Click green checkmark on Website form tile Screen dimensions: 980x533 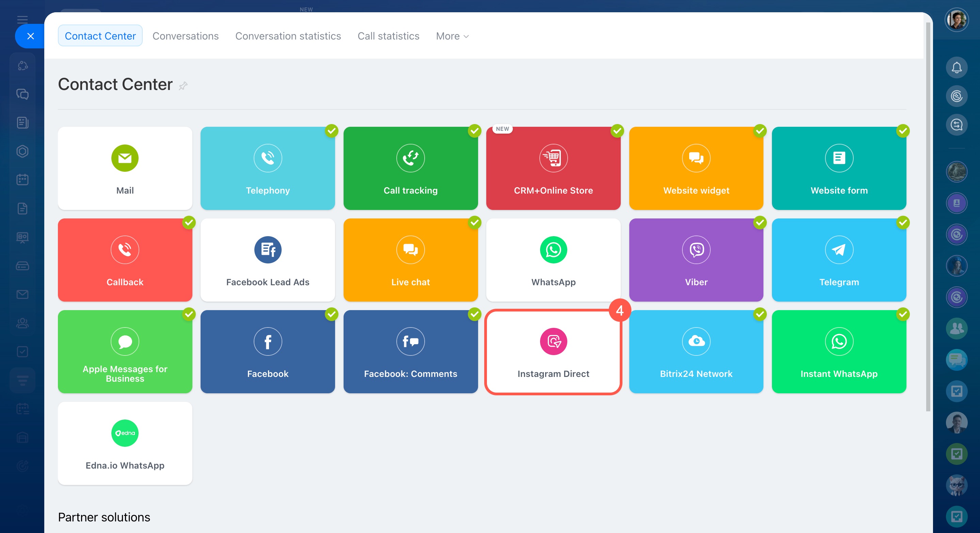point(903,131)
